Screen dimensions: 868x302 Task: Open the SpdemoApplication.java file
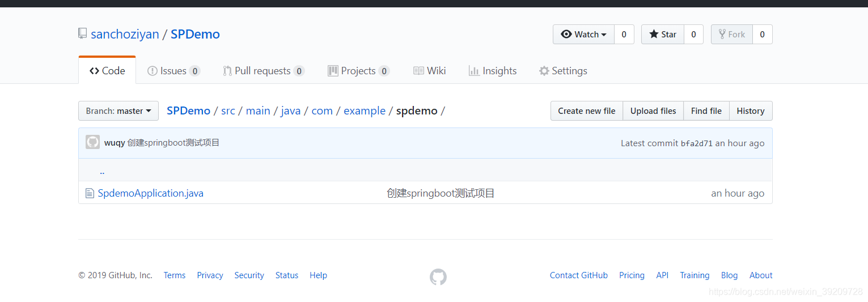click(x=151, y=193)
